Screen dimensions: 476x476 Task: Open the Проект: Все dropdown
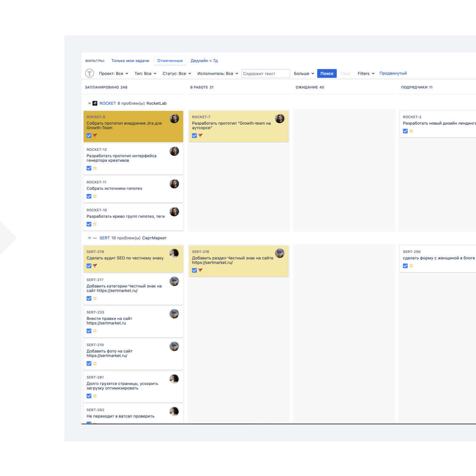[x=113, y=74]
